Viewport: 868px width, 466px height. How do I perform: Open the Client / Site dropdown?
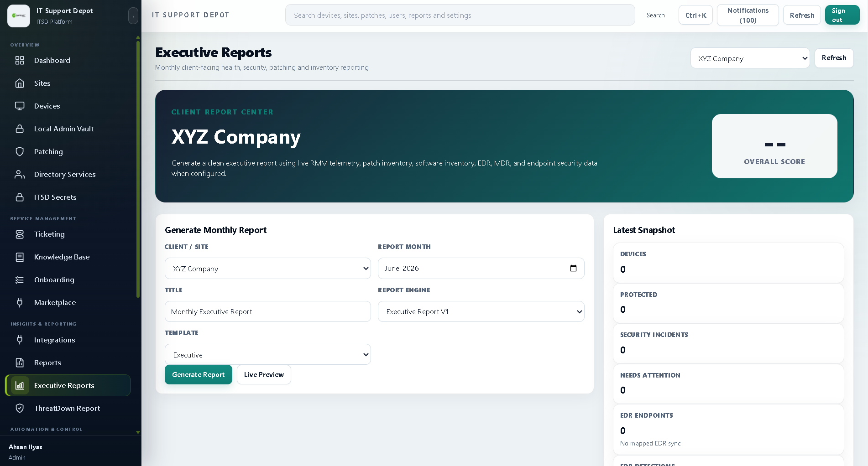(x=268, y=269)
